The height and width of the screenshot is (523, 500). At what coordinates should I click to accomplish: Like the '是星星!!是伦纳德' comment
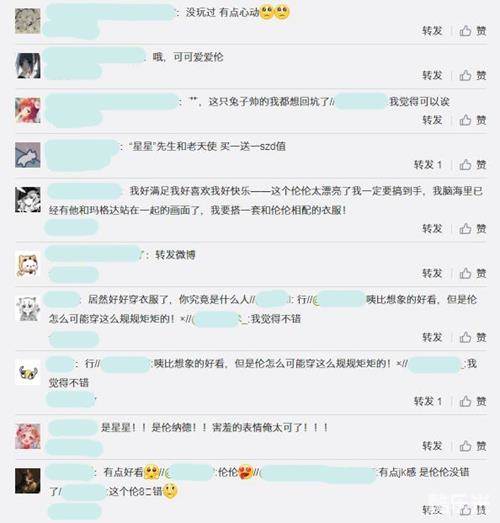coord(473,446)
